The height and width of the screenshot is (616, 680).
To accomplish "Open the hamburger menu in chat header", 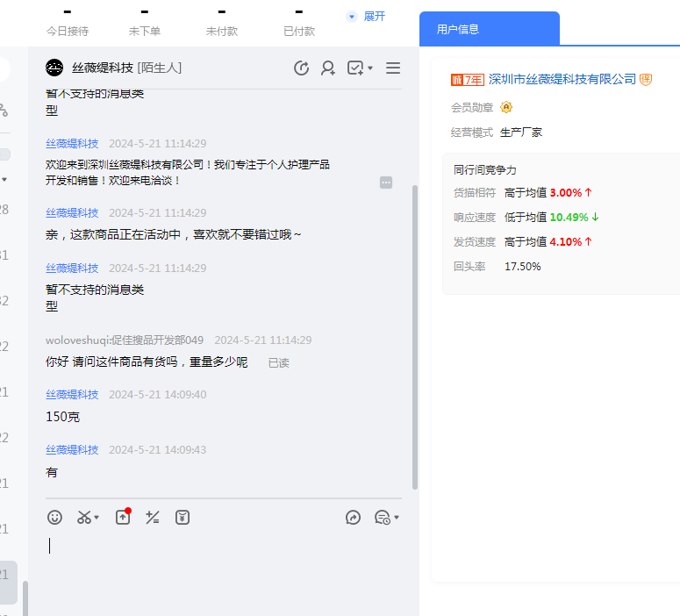I will [393, 68].
